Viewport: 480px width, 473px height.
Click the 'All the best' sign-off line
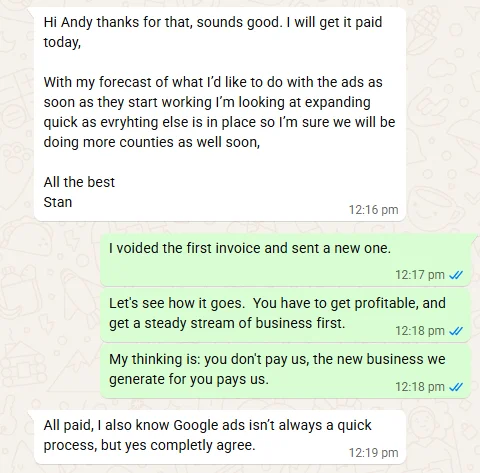[x=79, y=182]
